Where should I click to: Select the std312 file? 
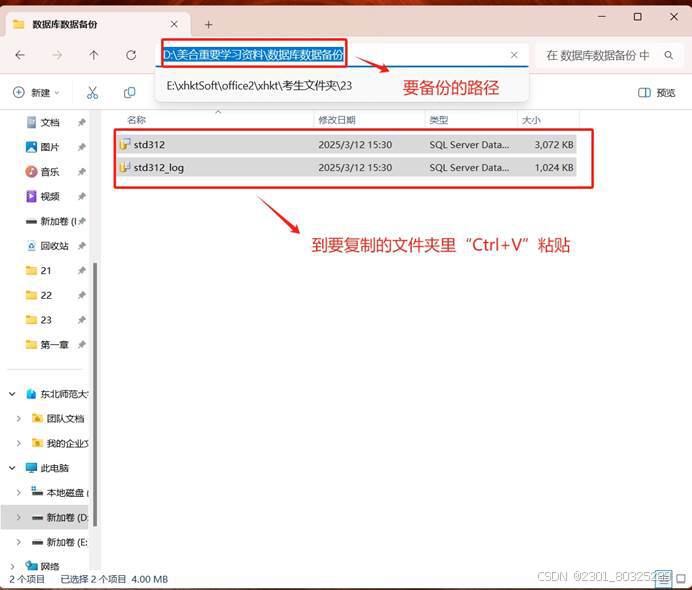347,144
